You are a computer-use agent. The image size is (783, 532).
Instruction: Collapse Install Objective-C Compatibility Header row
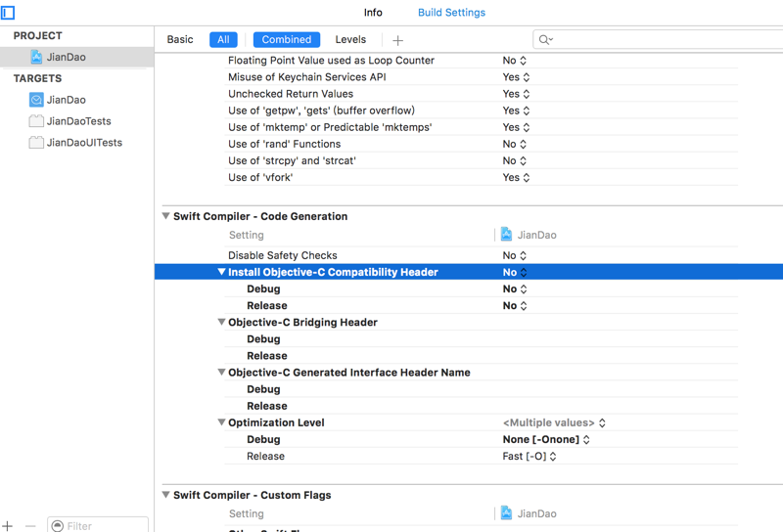pyautogui.click(x=221, y=273)
